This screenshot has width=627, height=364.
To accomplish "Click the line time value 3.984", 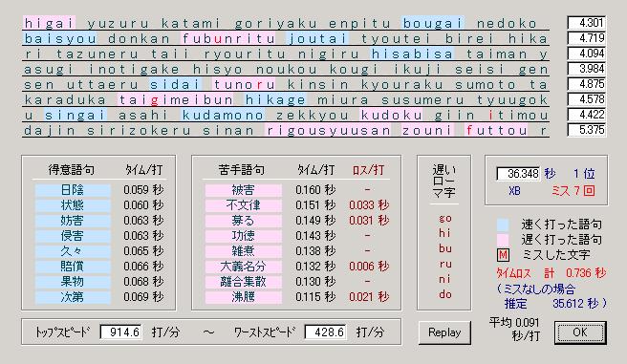I will 586,69.
